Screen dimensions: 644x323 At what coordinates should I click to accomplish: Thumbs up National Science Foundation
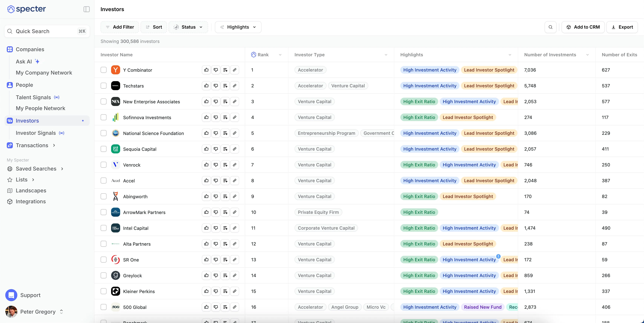click(x=206, y=133)
